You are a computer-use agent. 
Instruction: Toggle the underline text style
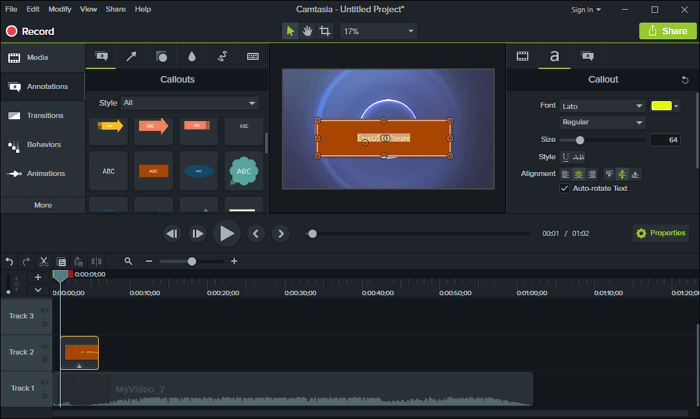pos(565,157)
